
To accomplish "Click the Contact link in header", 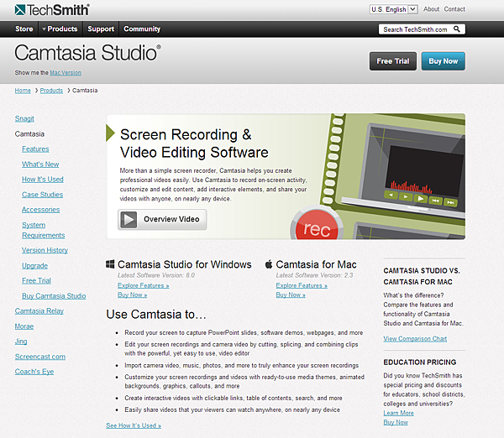I will (454, 9).
